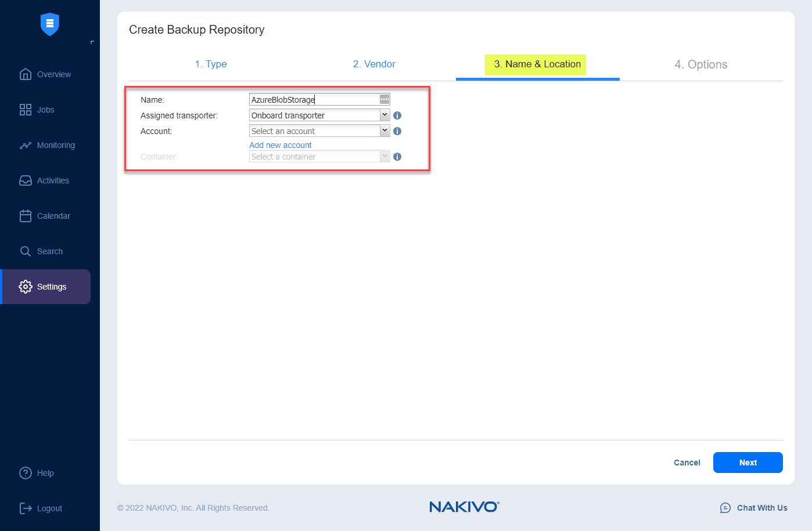Go to the 1. Type step tab

pos(211,64)
